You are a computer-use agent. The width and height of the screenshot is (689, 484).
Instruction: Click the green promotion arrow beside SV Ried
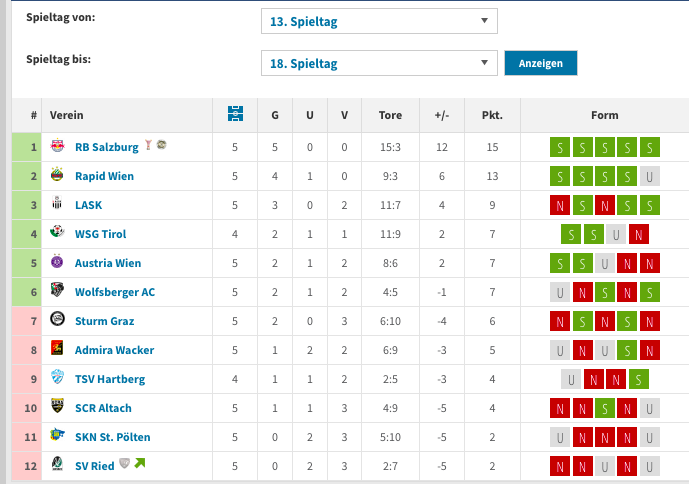coord(140,463)
